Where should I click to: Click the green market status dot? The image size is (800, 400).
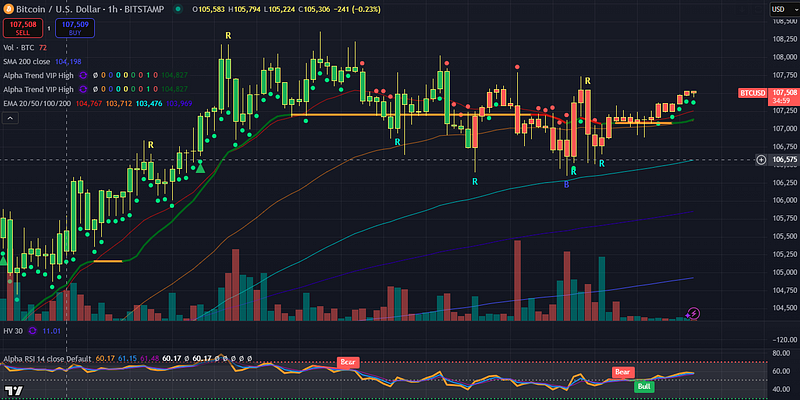tap(178, 9)
